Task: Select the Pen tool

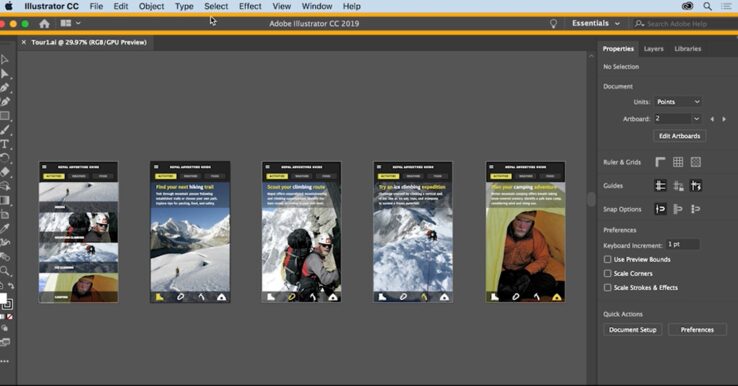Action: (x=5, y=88)
